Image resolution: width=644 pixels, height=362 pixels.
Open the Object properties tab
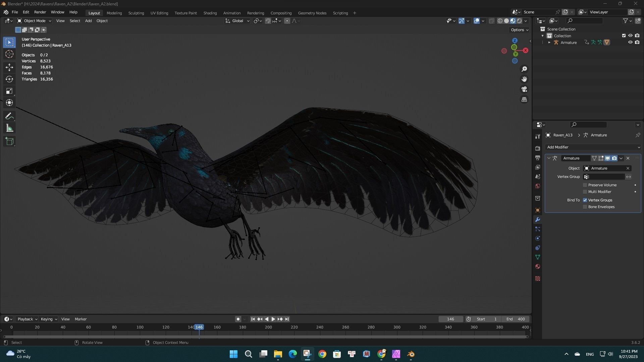538,210
